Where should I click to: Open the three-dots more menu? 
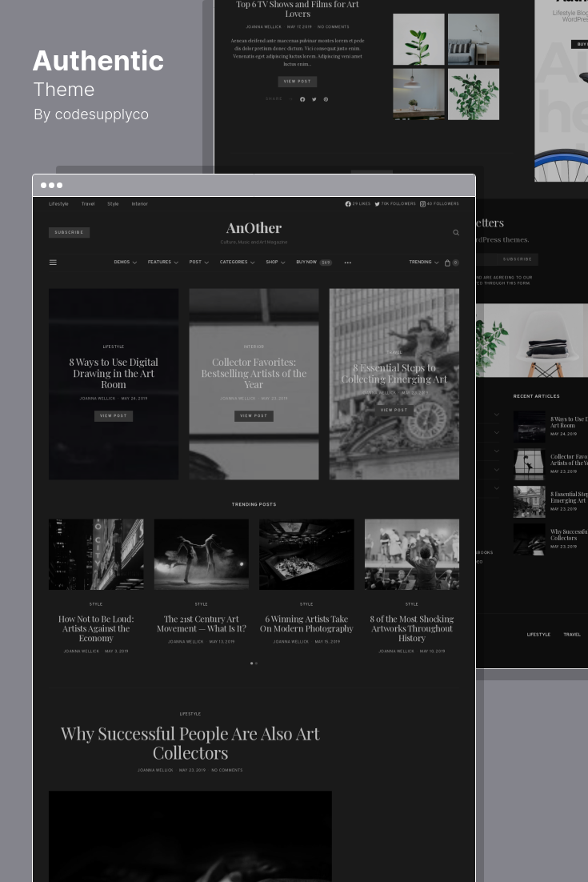[348, 263]
